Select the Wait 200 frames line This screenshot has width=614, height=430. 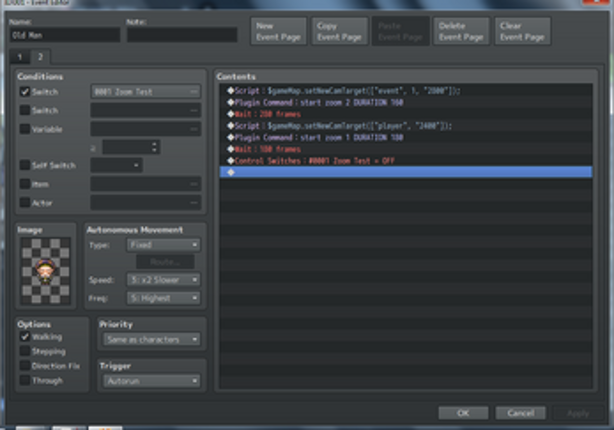pyautogui.click(x=406, y=114)
